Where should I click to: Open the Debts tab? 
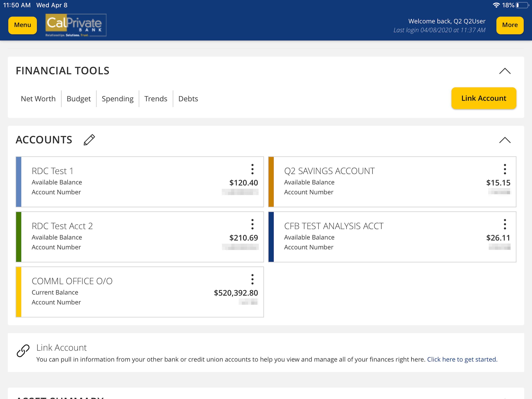[x=188, y=99]
